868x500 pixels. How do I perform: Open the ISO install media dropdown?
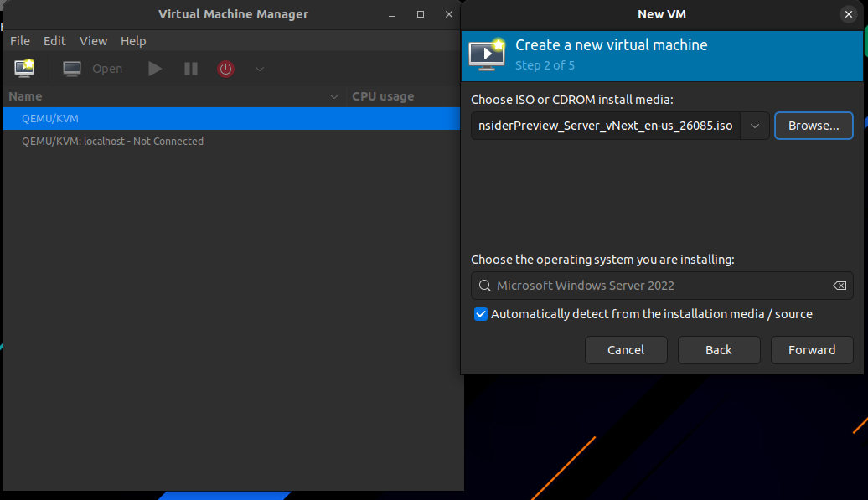click(x=755, y=126)
